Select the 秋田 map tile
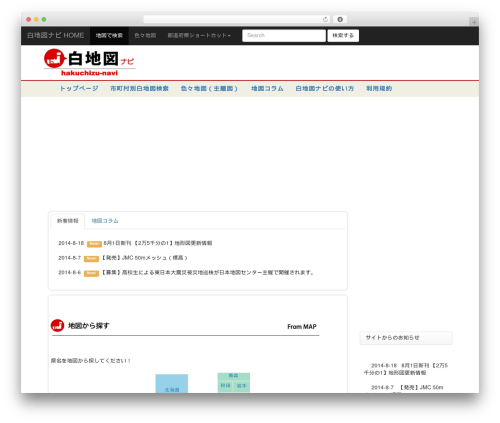500x423 pixels. click(x=225, y=386)
